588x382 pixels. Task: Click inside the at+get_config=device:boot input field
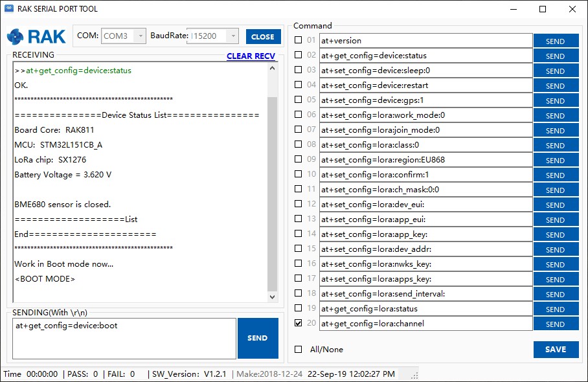(x=123, y=337)
